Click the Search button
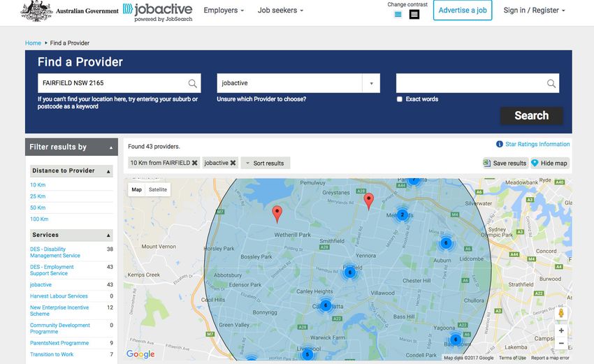The width and height of the screenshot is (594, 364). point(532,115)
